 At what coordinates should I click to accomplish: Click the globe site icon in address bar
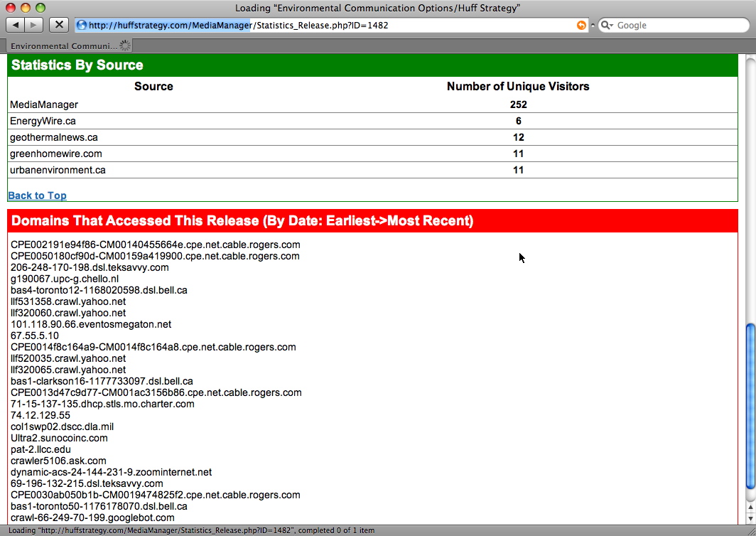point(82,26)
